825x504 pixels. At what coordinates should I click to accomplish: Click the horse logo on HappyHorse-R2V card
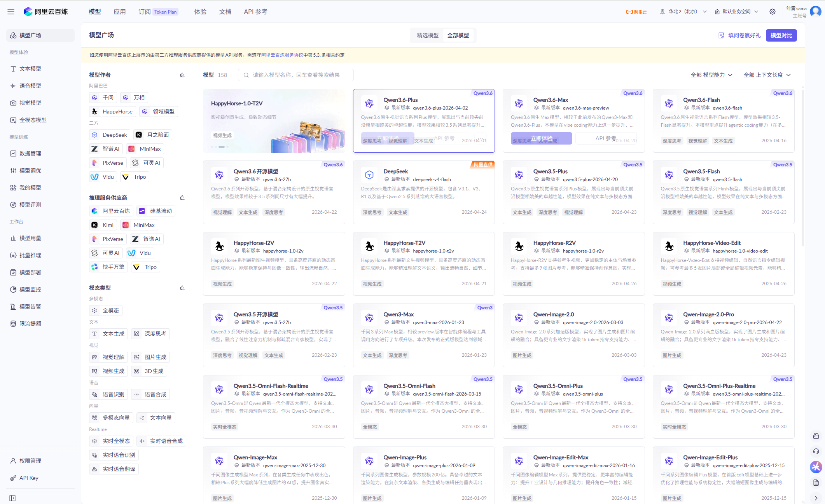tap(519, 246)
